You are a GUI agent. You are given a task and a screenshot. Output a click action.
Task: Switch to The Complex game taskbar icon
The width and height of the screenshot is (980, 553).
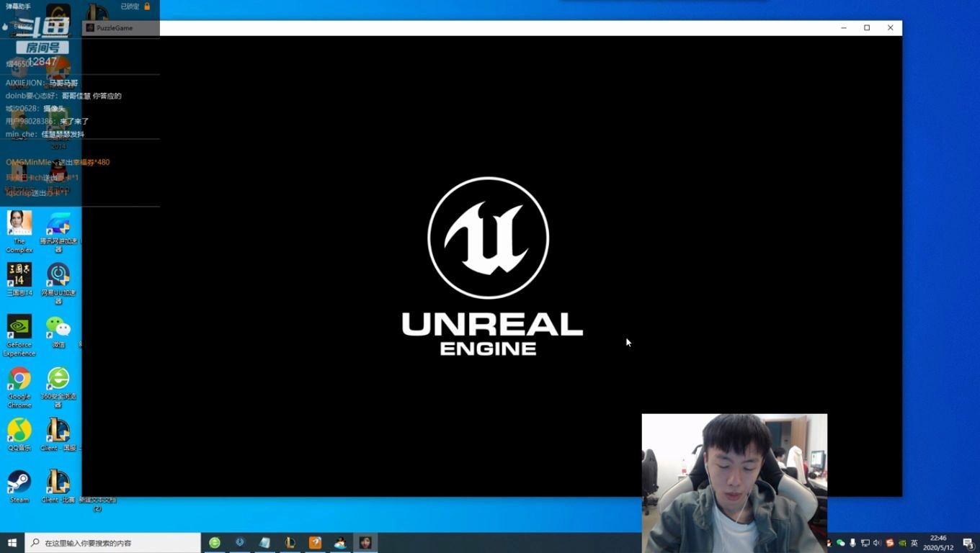[x=365, y=543]
